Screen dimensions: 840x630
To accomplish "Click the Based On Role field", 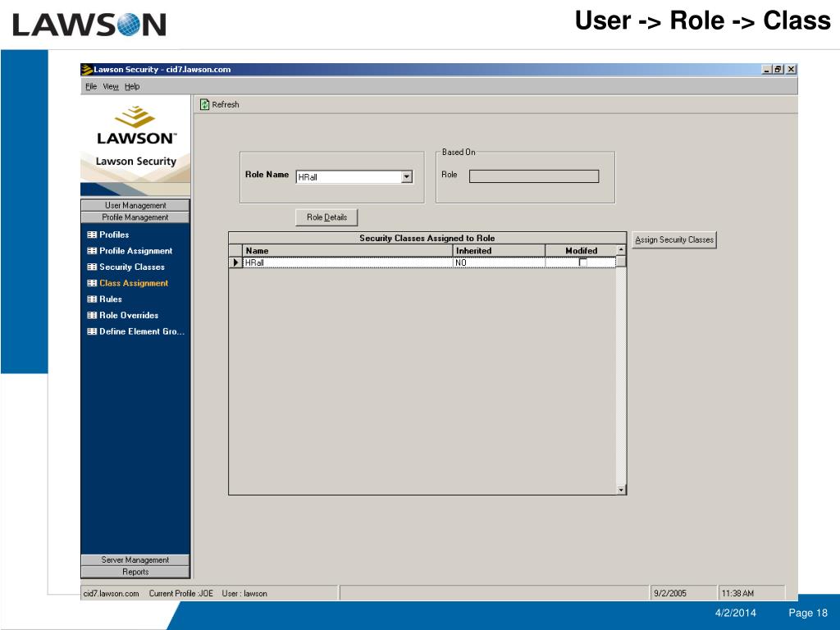I will 534,176.
